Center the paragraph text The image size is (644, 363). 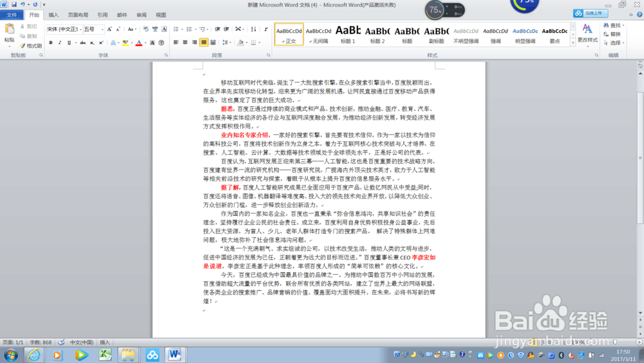(x=185, y=43)
